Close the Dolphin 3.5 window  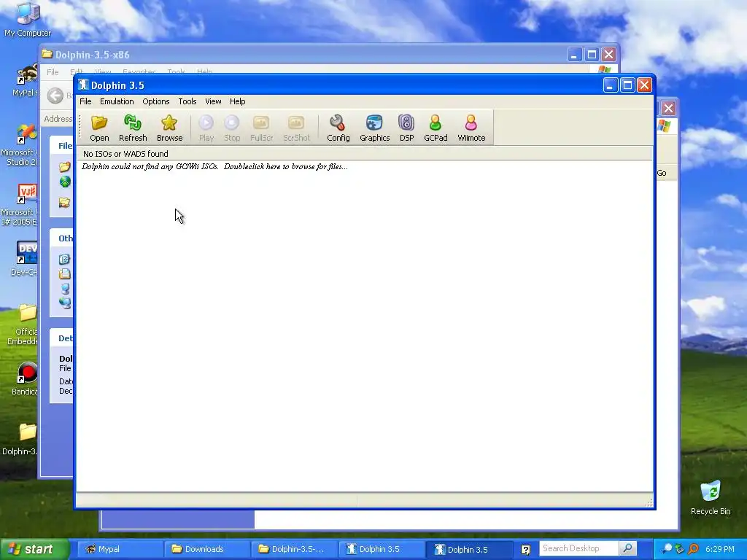[x=645, y=85]
